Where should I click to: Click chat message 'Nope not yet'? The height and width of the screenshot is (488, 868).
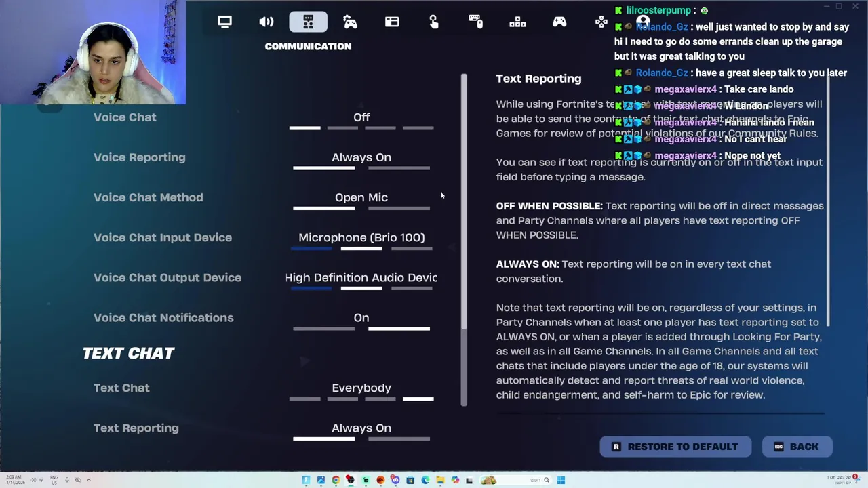click(x=752, y=155)
